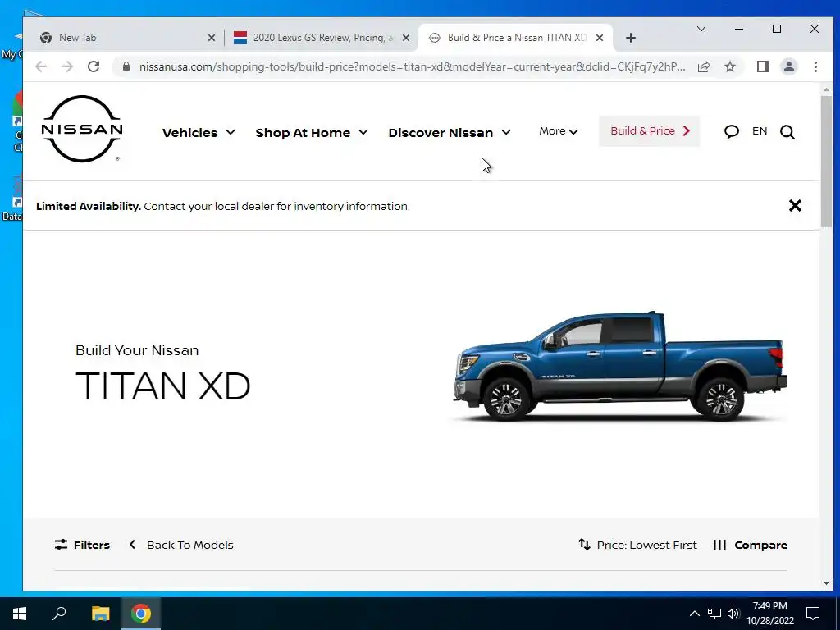Open Chrome's three-dot menu

point(815,66)
